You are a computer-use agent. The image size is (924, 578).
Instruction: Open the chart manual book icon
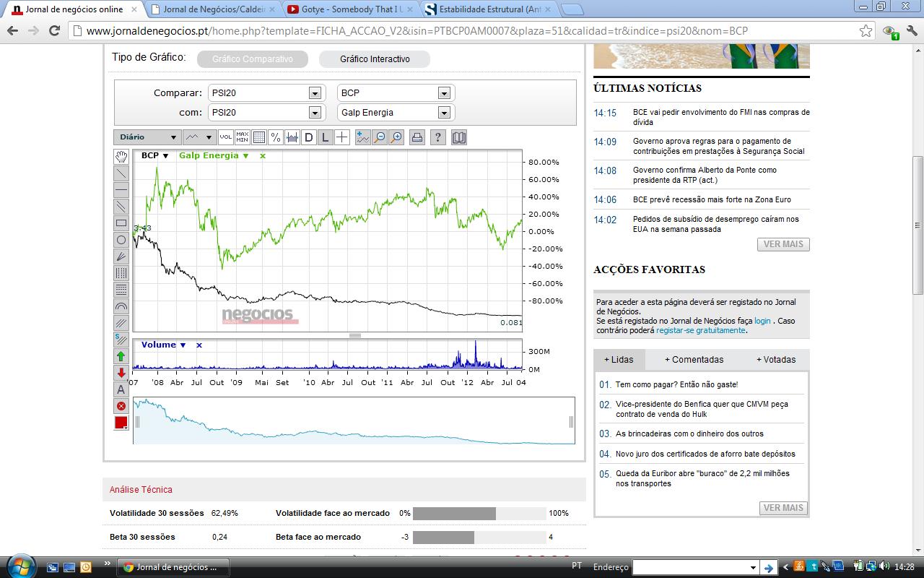pyautogui.click(x=458, y=137)
